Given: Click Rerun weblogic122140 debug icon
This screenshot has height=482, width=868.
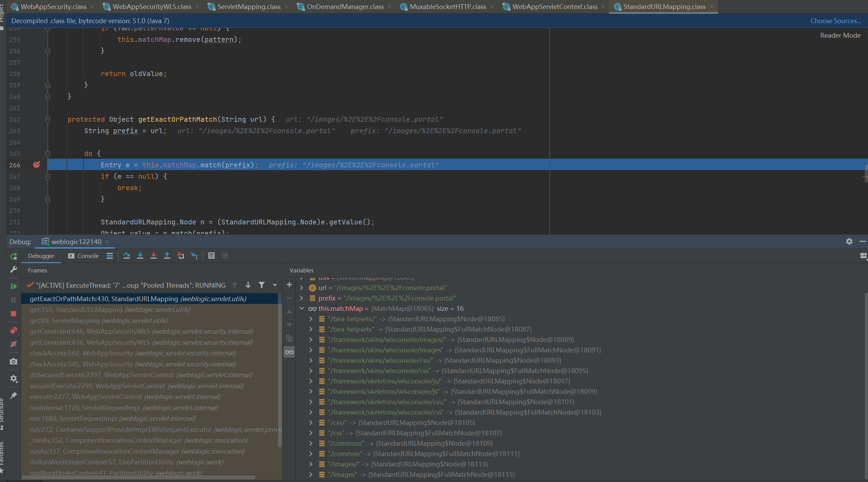Looking at the screenshot, I should (13, 256).
